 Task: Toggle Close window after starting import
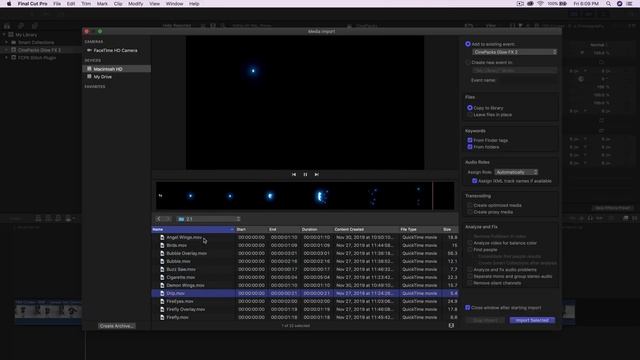[x=468, y=307]
